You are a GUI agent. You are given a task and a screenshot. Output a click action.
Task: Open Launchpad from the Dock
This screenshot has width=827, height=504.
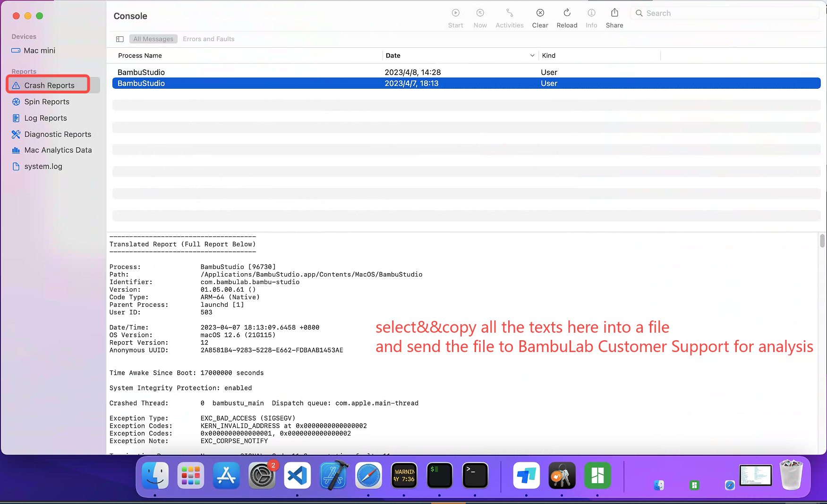pyautogui.click(x=191, y=476)
